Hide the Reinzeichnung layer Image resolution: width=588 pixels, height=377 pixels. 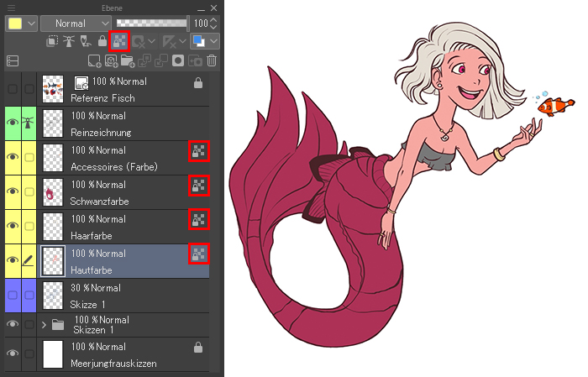tap(13, 123)
